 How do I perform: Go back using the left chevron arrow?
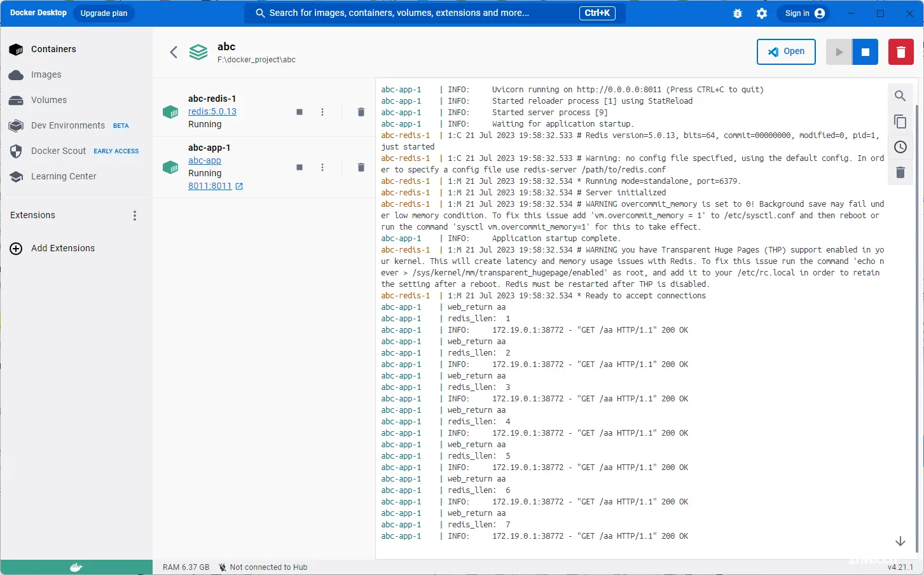click(174, 52)
